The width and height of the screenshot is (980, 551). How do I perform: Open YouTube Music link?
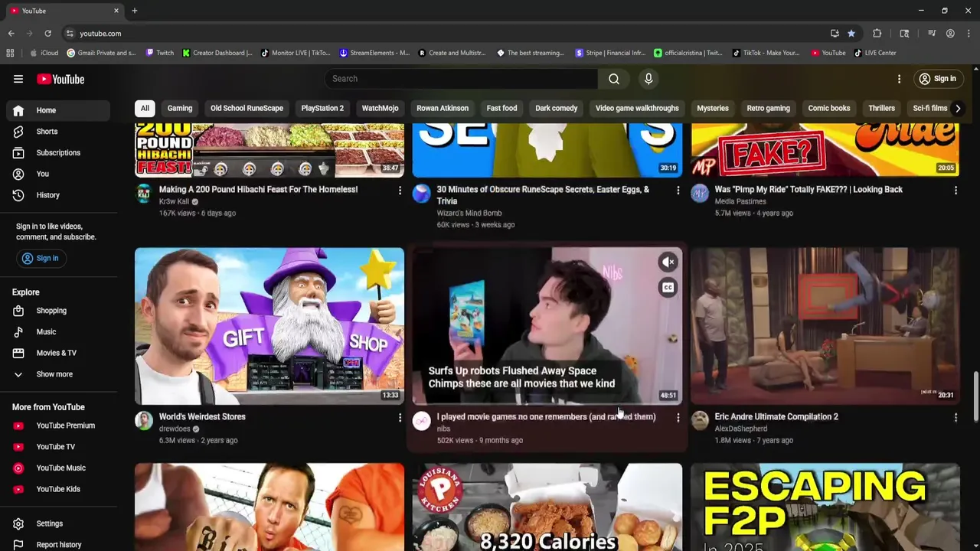tap(58, 468)
